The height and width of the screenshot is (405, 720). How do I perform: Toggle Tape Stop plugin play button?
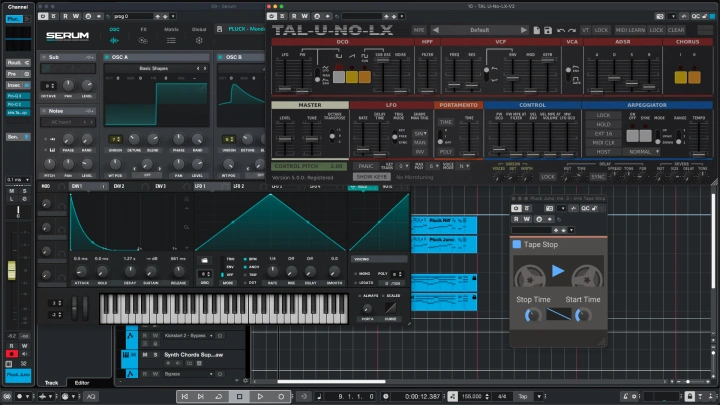click(558, 270)
